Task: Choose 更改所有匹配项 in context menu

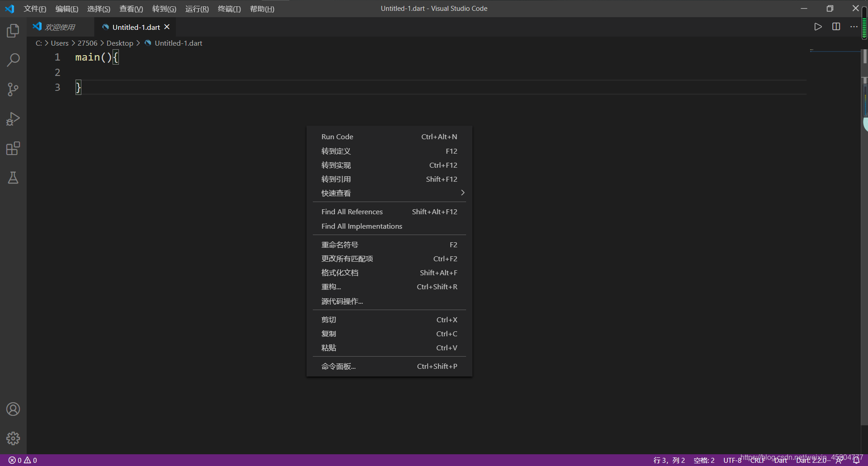Action: (x=389, y=259)
